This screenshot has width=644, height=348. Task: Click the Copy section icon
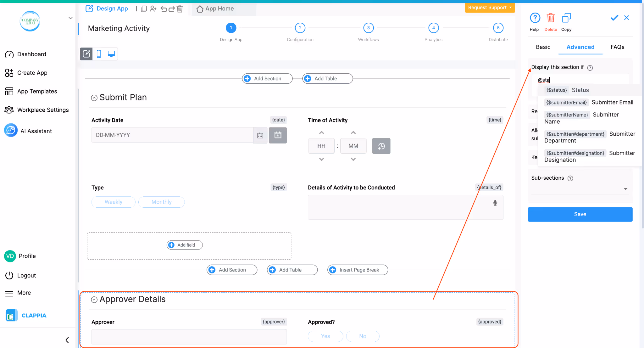566,18
